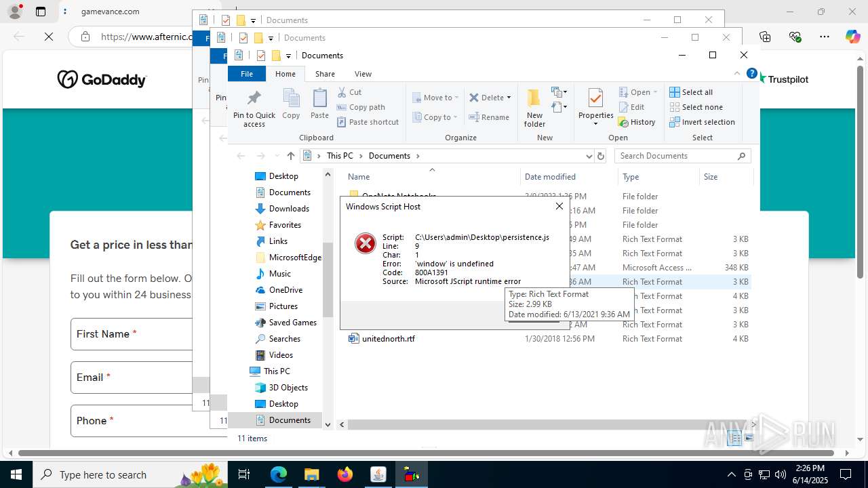Viewport: 868px width, 488px height.
Task: Open Microsoft Edge from taskbar
Action: coord(279,474)
